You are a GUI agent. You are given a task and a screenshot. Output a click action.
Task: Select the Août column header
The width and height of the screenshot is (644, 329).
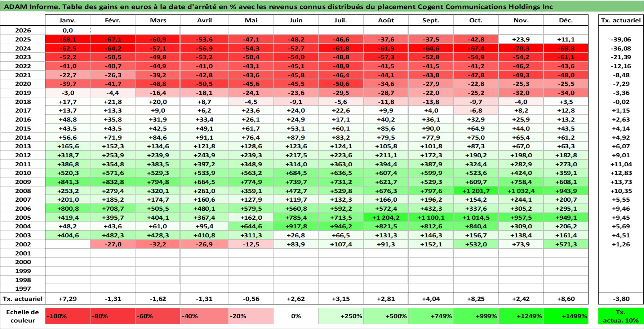point(386,20)
